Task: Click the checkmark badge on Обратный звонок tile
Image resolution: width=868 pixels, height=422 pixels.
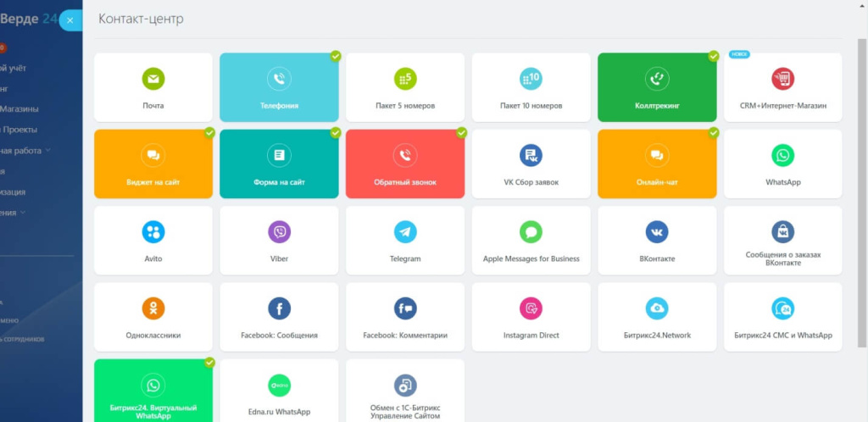Action: point(462,132)
